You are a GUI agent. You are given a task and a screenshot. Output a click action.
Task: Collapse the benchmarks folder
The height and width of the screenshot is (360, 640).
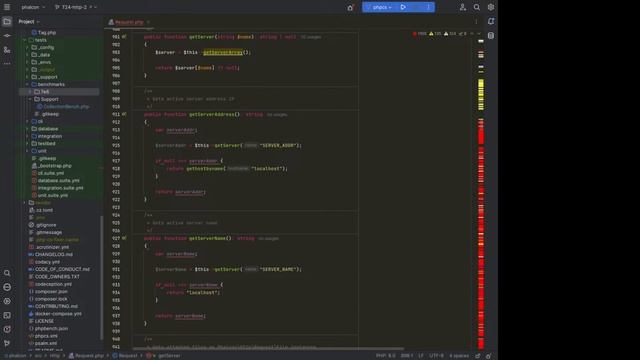tap(27, 84)
